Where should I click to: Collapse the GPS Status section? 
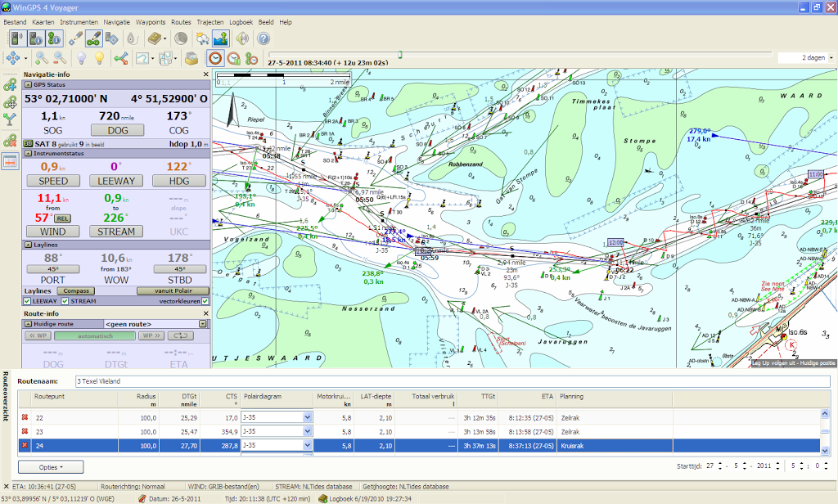pos(28,85)
